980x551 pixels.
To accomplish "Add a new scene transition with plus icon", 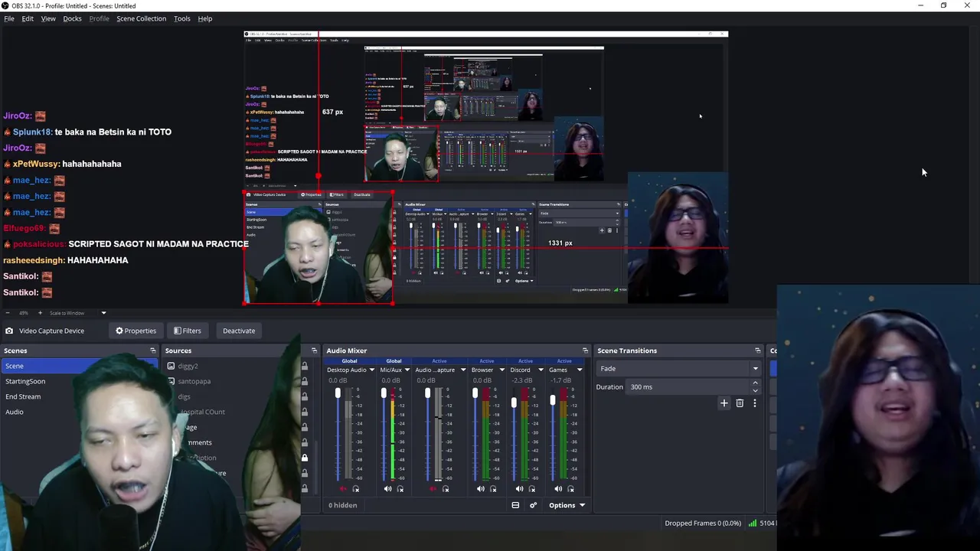I will tap(724, 403).
